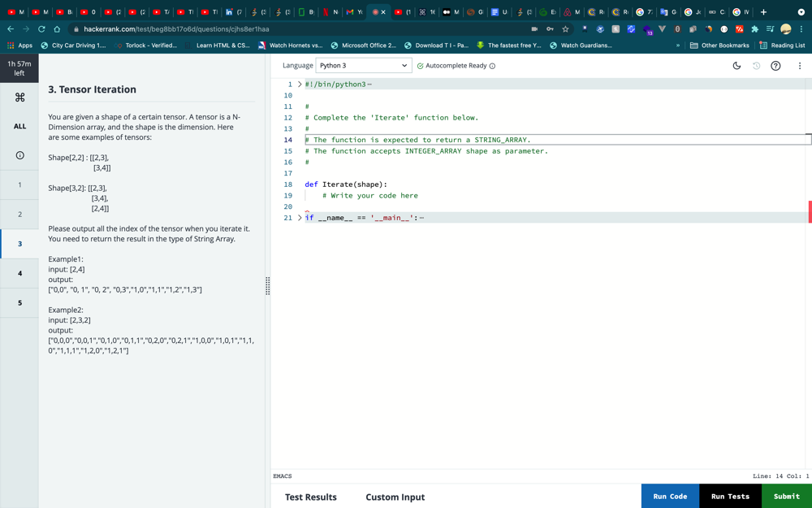Click the Run Code button
812x508 pixels.
(670, 496)
